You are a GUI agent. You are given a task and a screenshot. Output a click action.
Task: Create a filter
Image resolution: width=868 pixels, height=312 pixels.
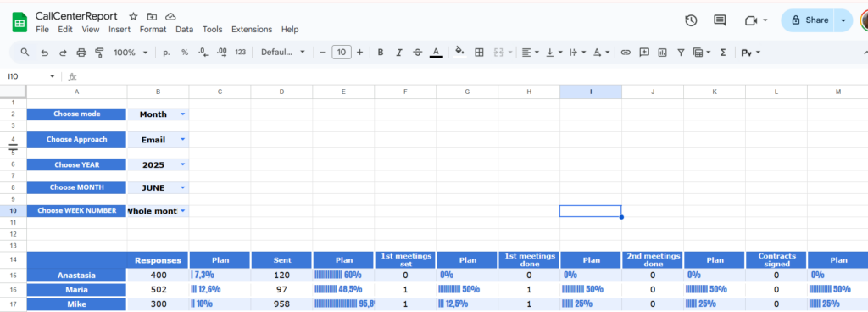point(681,53)
